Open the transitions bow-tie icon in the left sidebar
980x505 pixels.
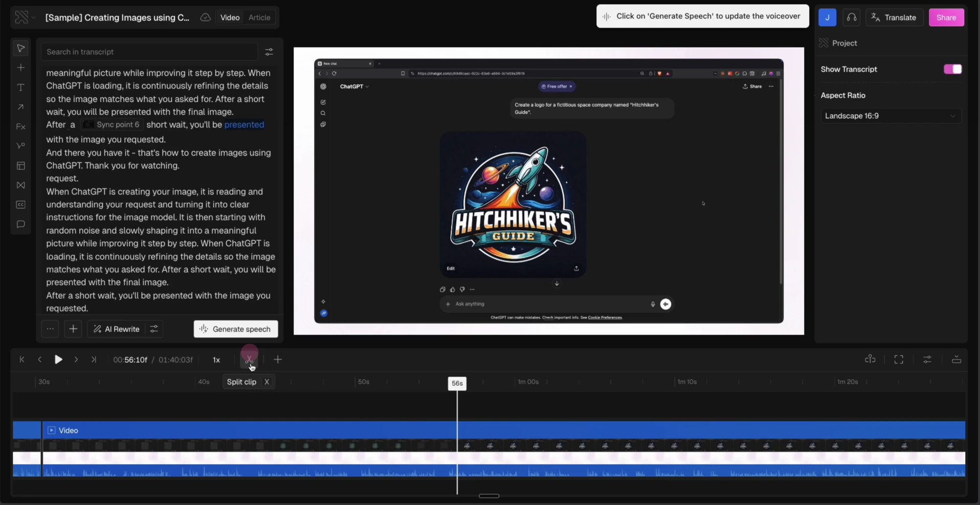[x=20, y=185]
